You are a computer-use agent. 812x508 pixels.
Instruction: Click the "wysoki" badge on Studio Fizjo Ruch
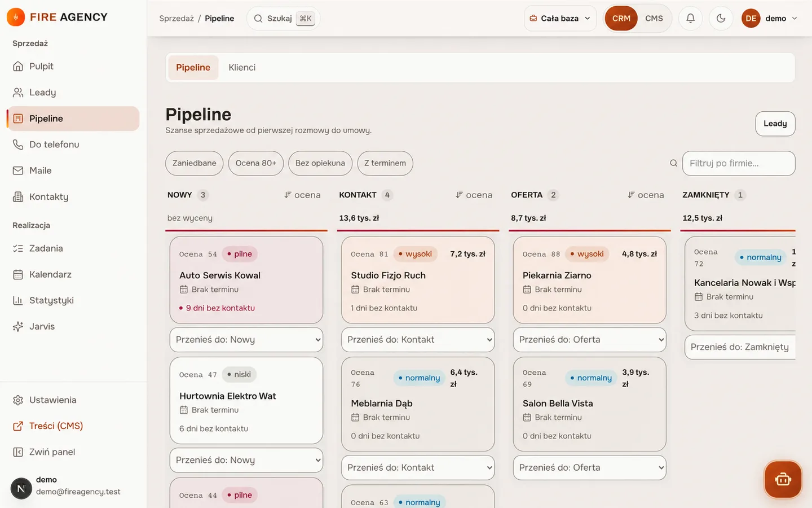pos(415,254)
